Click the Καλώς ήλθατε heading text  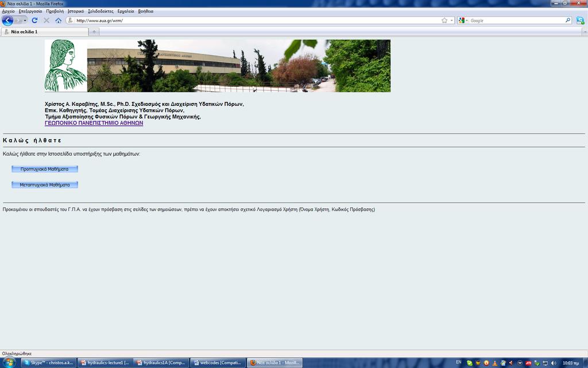[x=32, y=140]
